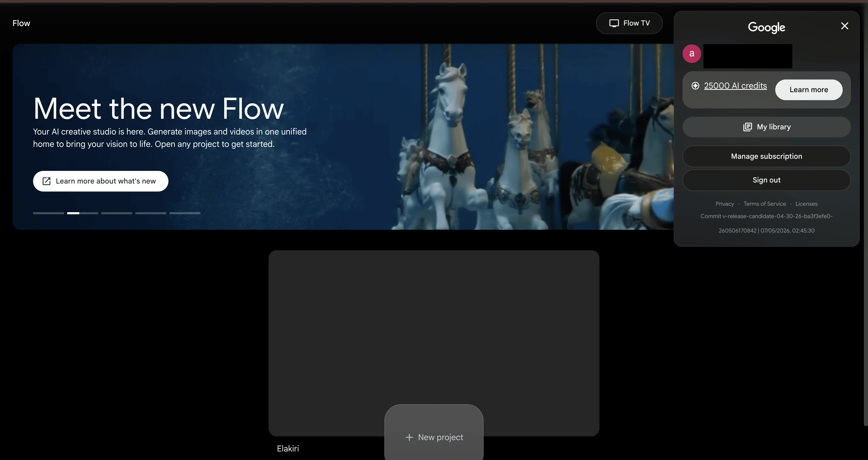Open Flow TV
This screenshot has height=460, width=868.
[629, 23]
